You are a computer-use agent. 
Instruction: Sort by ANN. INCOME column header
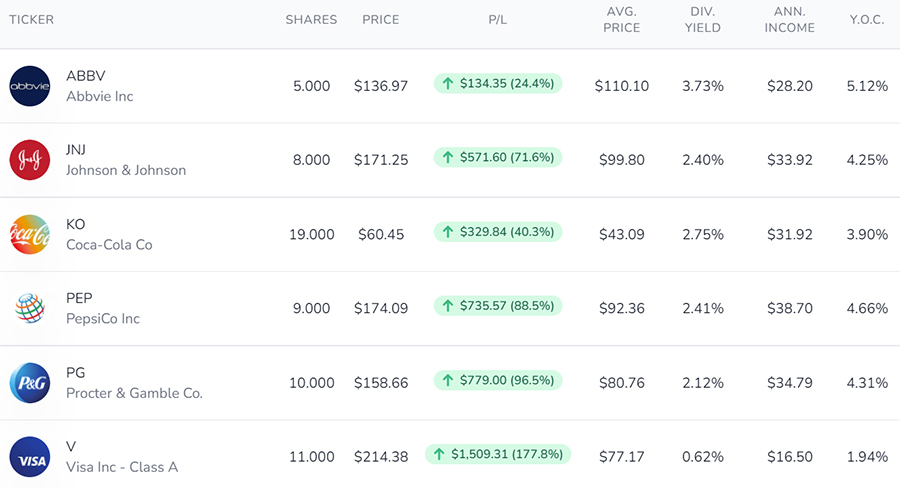click(790, 20)
